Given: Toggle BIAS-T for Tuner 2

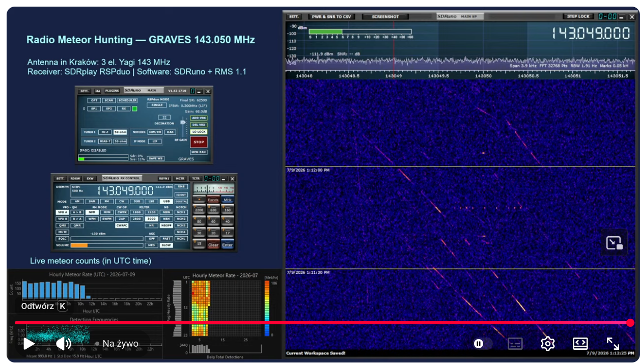Looking at the screenshot, I should (105, 142).
